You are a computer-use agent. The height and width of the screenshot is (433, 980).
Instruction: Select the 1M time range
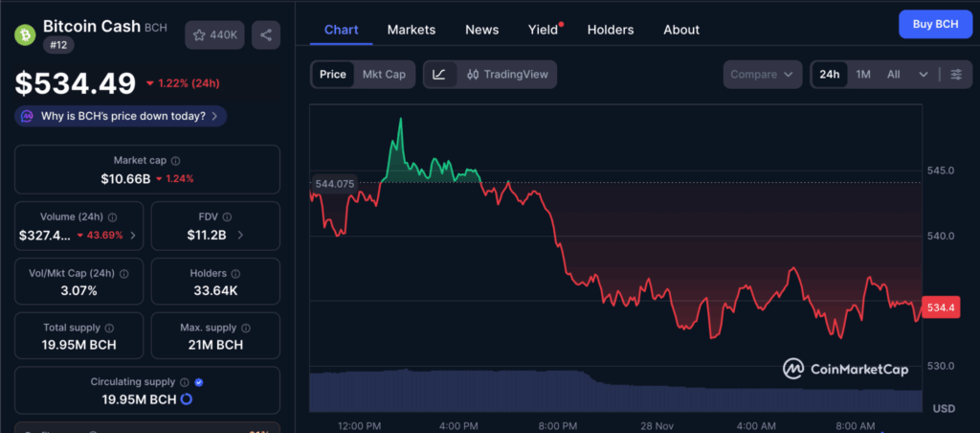coord(863,75)
